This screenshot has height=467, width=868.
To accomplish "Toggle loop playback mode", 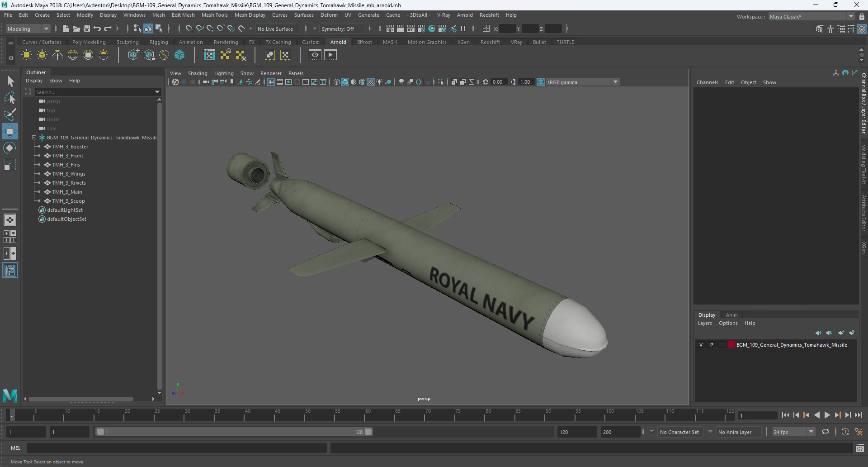I will pos(826,432).
